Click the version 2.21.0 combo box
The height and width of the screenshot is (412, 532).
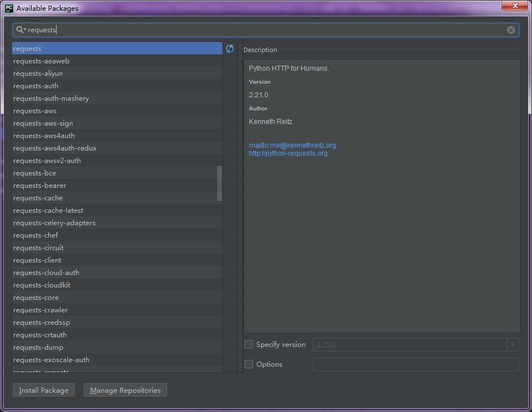(415, 345)
